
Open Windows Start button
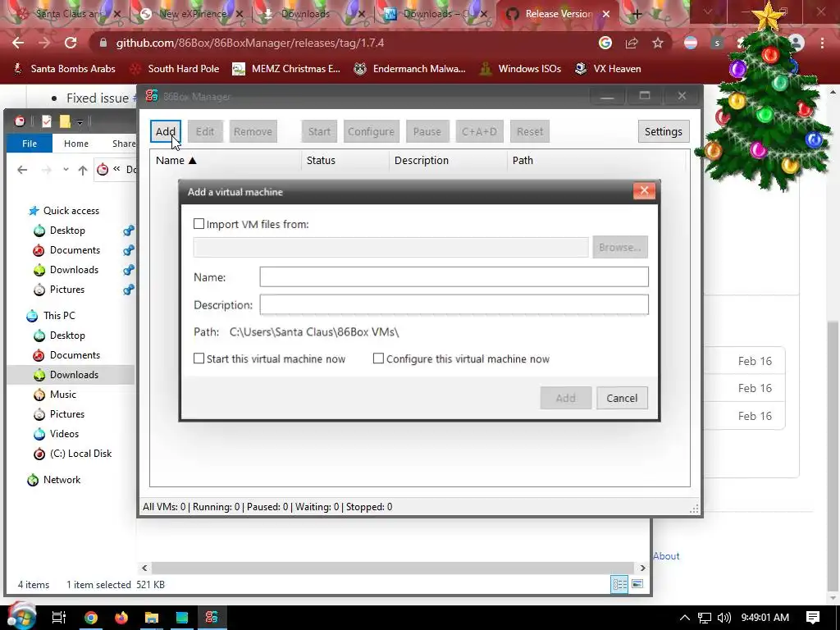point(21,617)
